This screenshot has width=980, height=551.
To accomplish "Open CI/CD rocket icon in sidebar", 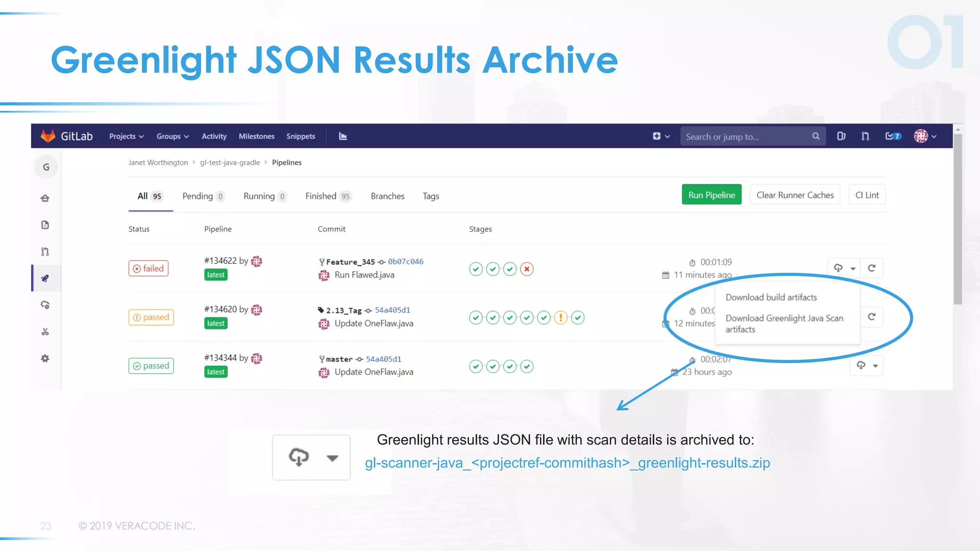I will point(45,278).
